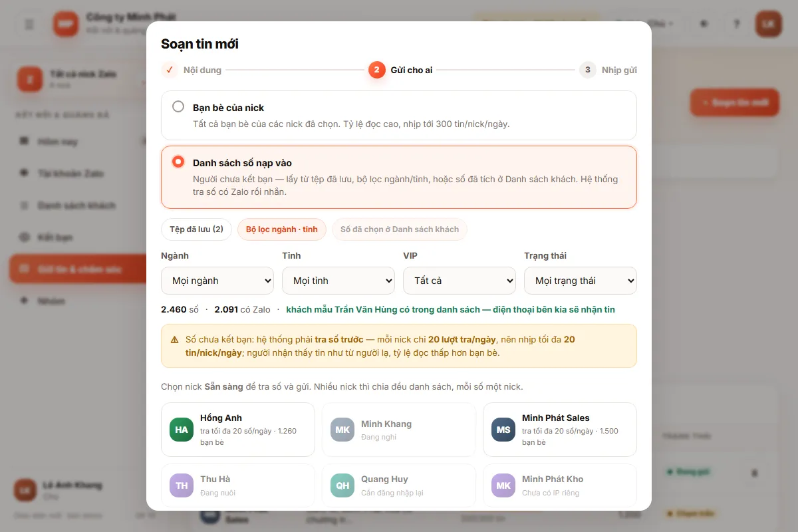Viewport: 798px width, 532px height.
Task: Click the help question mark icon in the header
Action: (736, 24)
